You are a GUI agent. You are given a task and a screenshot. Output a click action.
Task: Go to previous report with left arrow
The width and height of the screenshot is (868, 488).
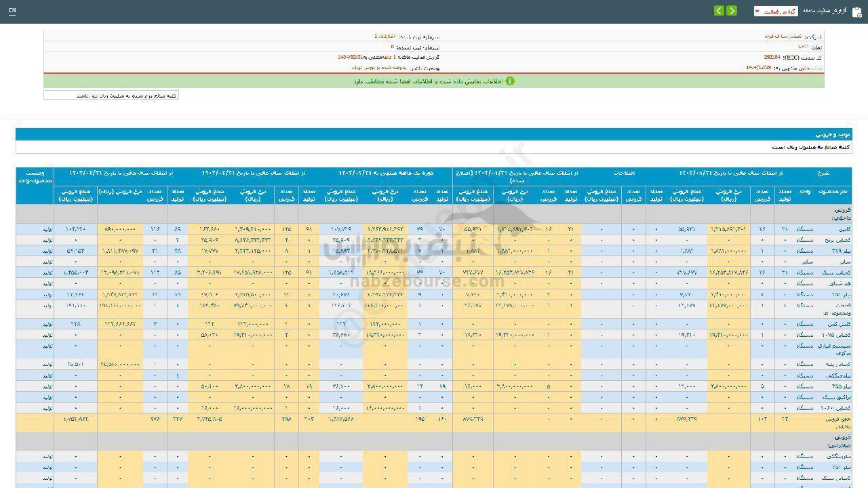coord(719,11)
